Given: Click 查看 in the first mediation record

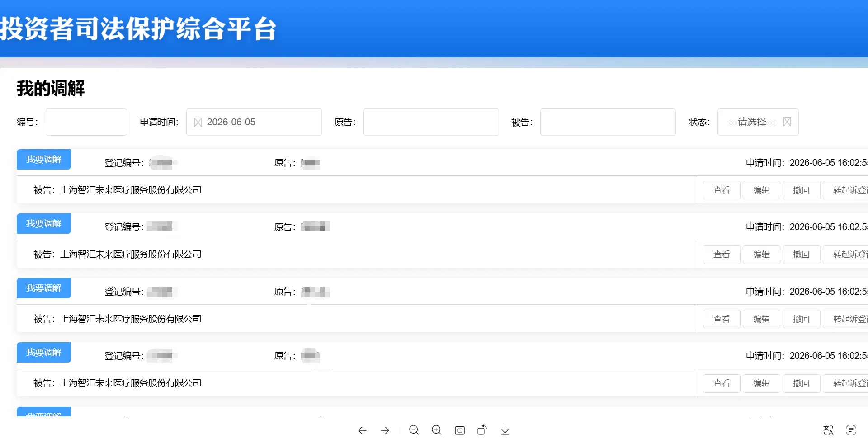Looking at the screenshot, I should [x=722, y=190].
